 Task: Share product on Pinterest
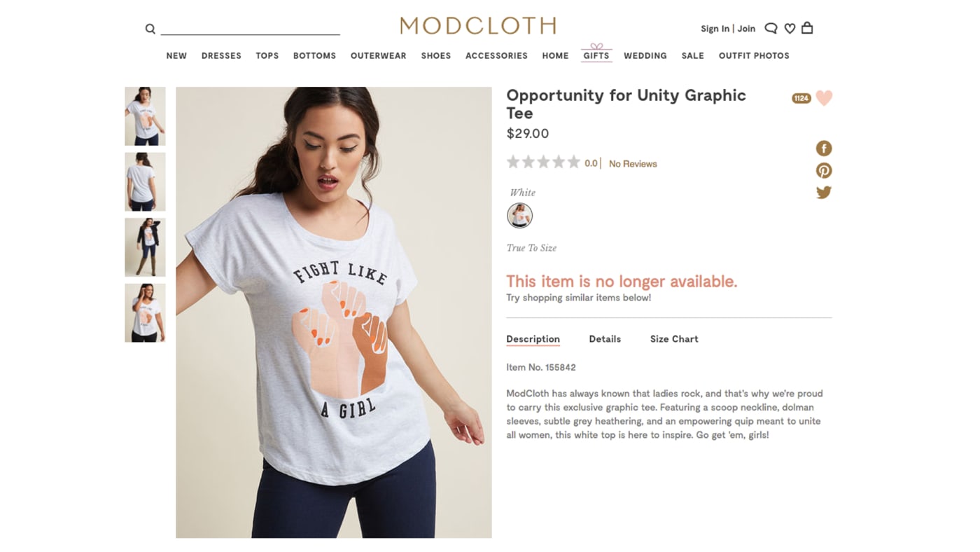pyautogui.click(x=824, y=170)
